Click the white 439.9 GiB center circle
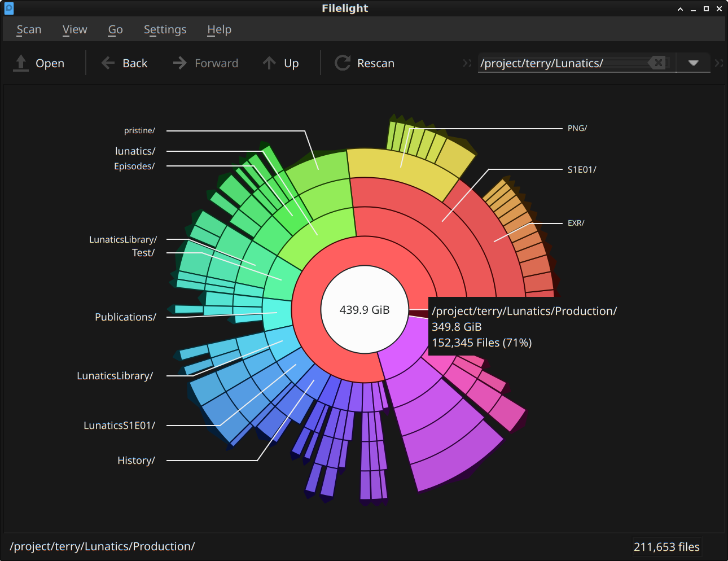The width and height of the screenshot is (728, 561). coord(364,309)
